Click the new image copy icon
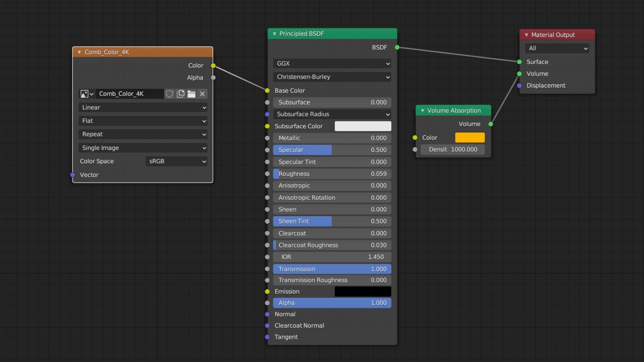This screenshot has height=362, width=644. pyautogui.click(x=180, y=94)
